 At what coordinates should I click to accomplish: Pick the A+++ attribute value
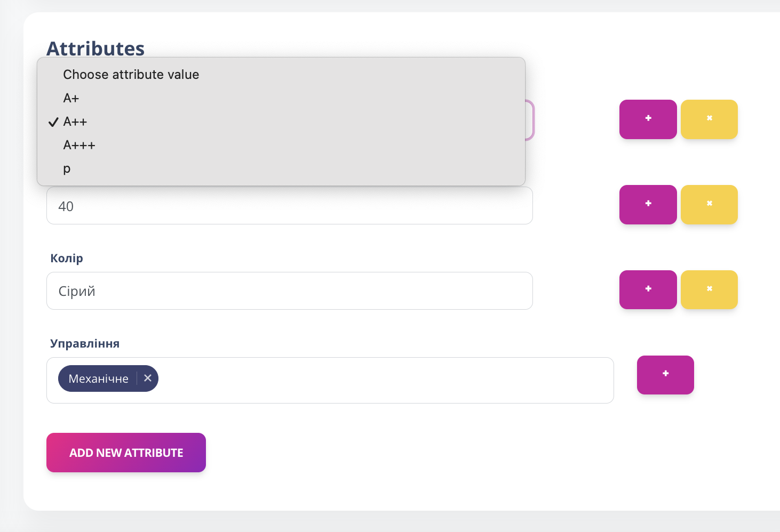[79, 145]
